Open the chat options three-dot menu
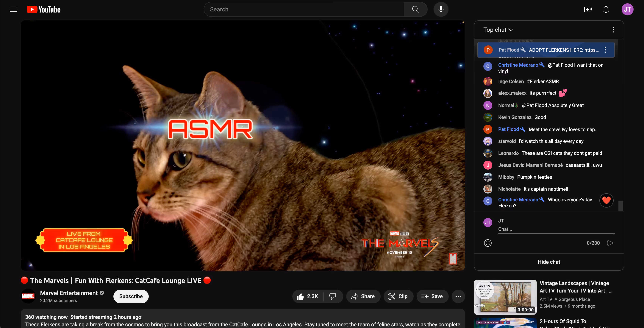Image resolution: width=644 pixels, height=328 pixels. 613,30
